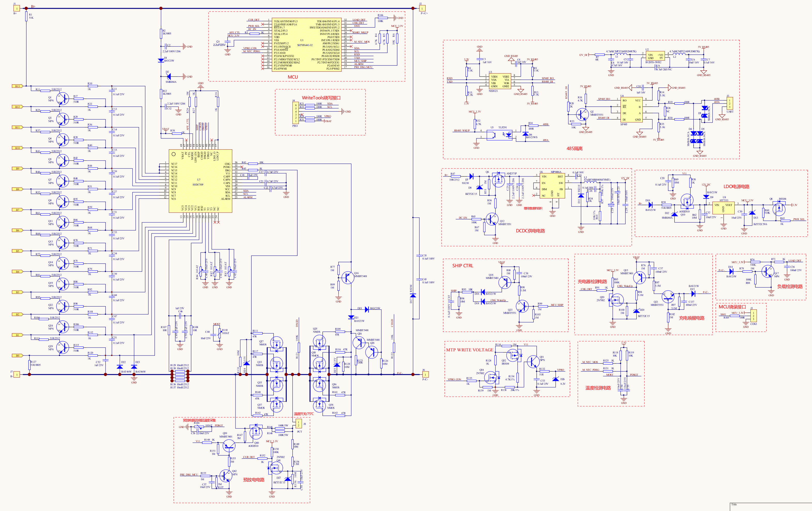Viewport: 812px width, 511px height.
Task: Click the '充电器检测电路' section title
Action: (x=592, y=282)
